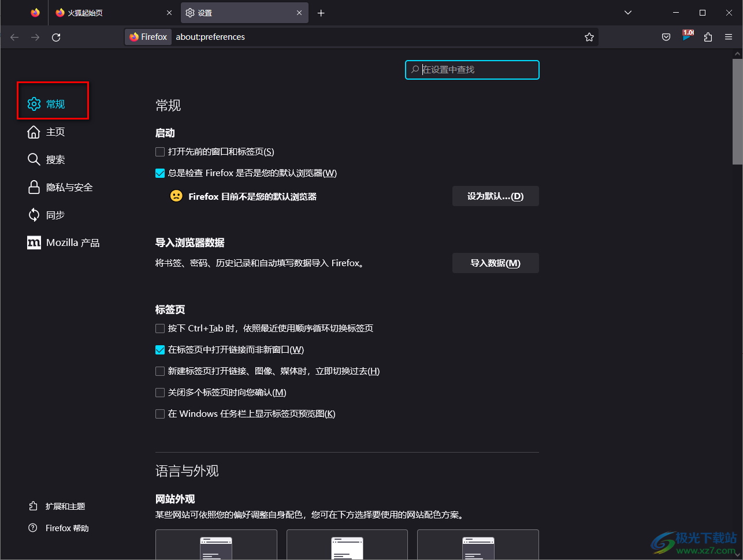Viewport: 743px width, 560px height.
Task: Enable 新建标签页打开链接…立即切换过去 checkbox
Action: [x=160, y=371]
